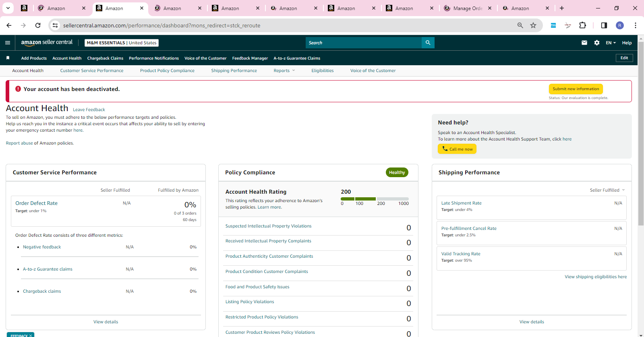The height and width of the screenshot is (337, 644).
Task: Open the Seller Central settings gear
Action: tap(597, 43)
